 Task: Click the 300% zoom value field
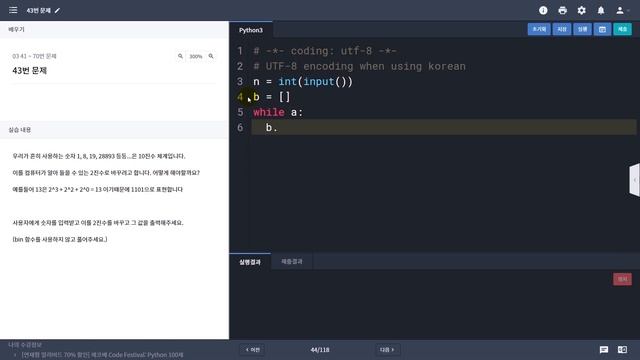point(196,56)
